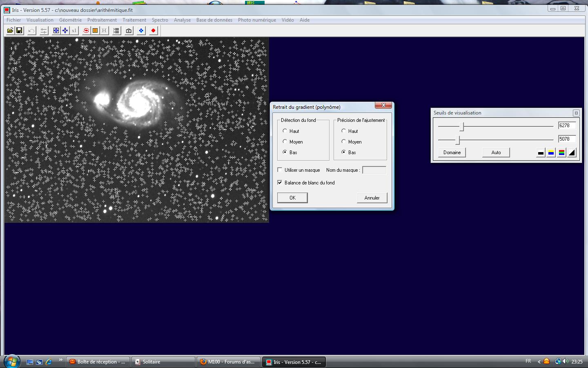Screen dimensions: 588x368
Task: Click the upper threshold slider handle
Action: 462,126
